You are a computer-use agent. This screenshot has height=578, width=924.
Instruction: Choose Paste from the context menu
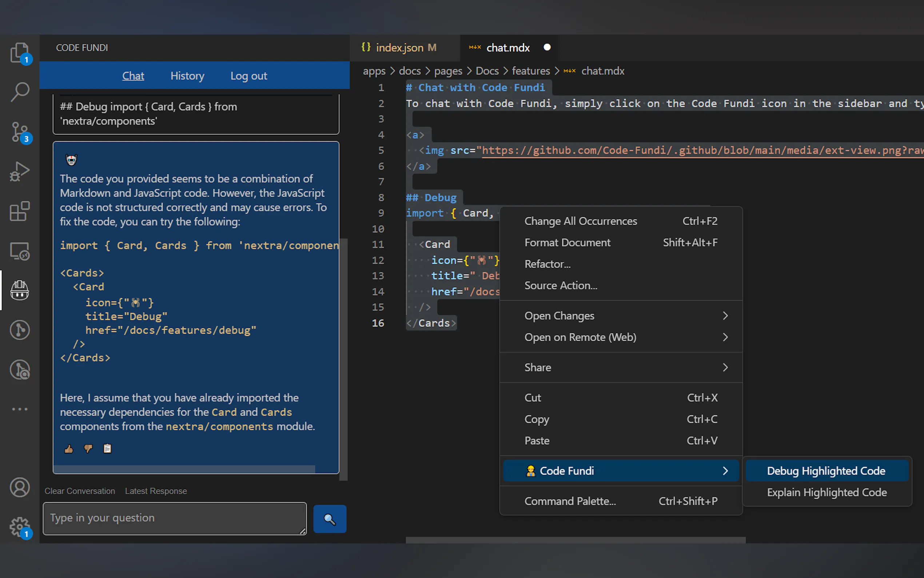point(621,440)
